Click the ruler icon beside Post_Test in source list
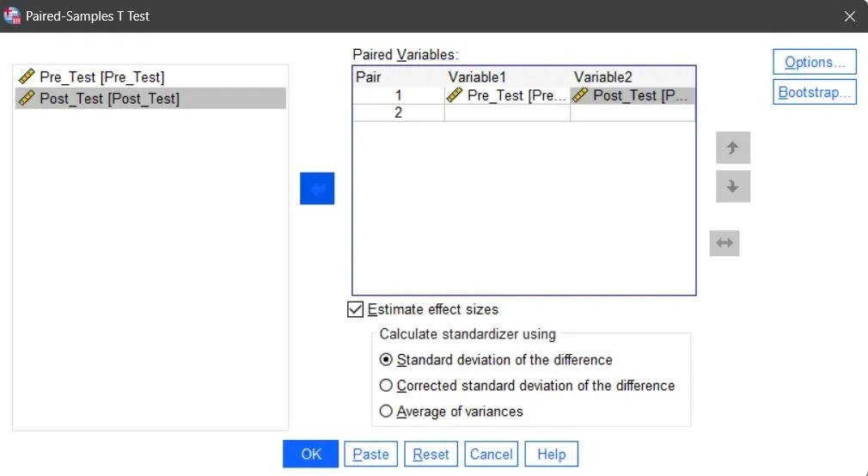Viewport: 868px width, 476px height. 27,99
